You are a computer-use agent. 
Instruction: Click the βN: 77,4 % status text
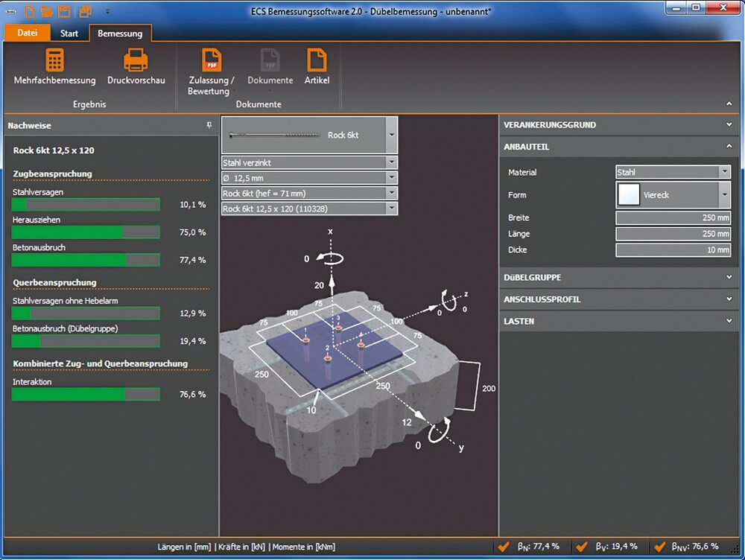539,547
